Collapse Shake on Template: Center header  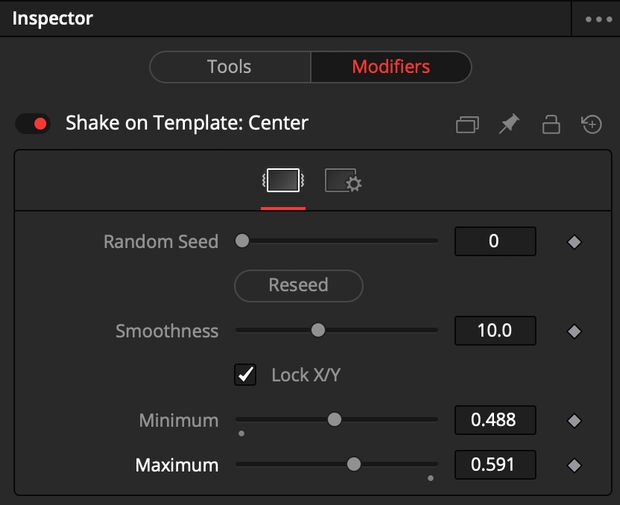(x=186, y=124)
